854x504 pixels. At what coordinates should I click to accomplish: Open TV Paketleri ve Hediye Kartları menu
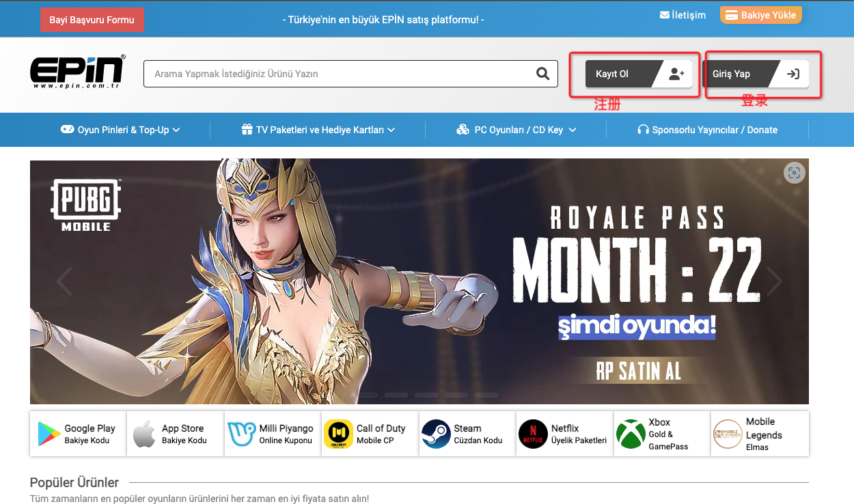point(318,130)
